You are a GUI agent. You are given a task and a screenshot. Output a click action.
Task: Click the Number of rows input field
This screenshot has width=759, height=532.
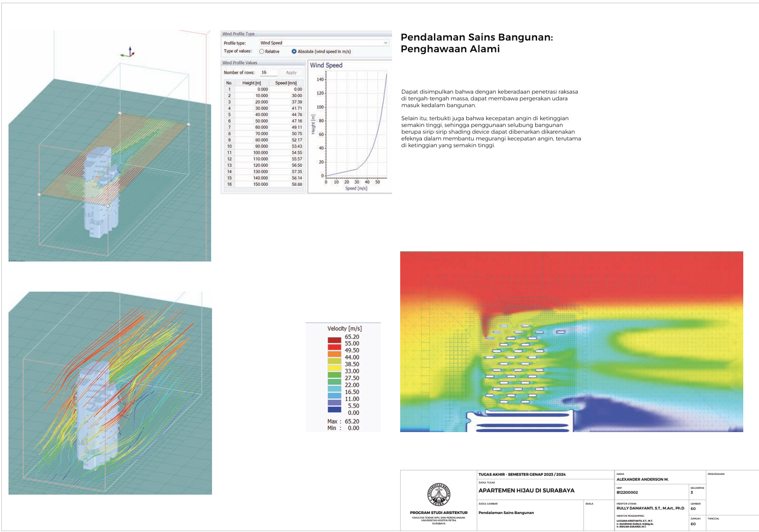pyautogui.click(x=268, y=73)
